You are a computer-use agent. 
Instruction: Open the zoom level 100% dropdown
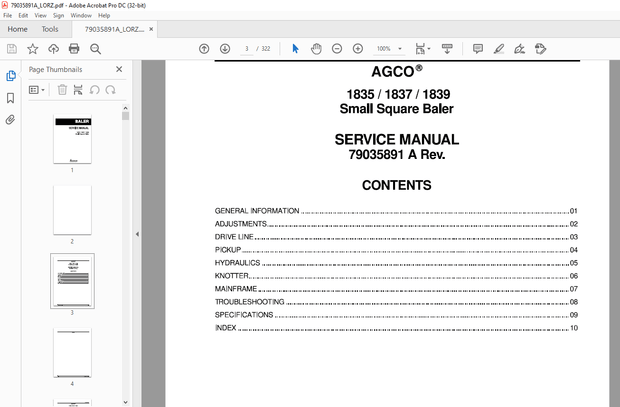(388, 48)
